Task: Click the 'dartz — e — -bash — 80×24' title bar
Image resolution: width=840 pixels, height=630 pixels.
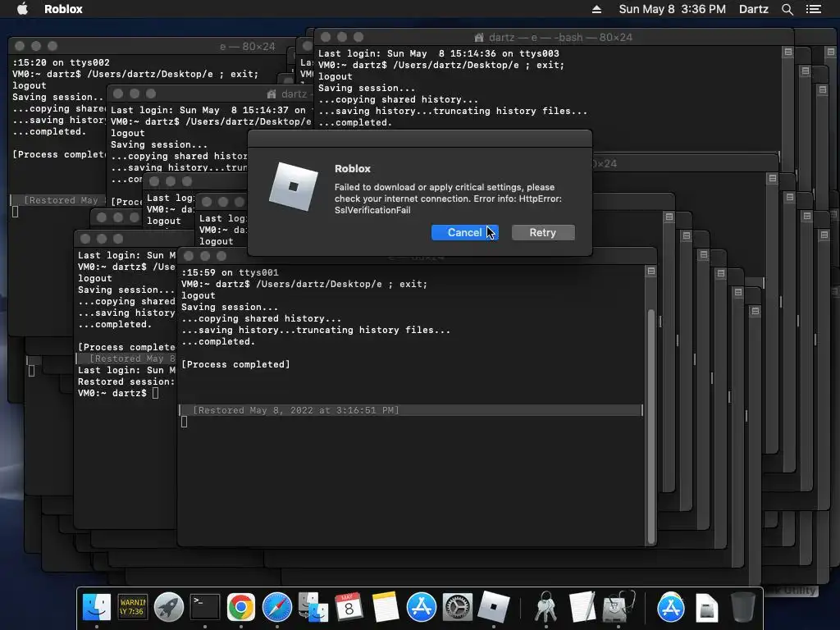Action: tap(554, 37)
